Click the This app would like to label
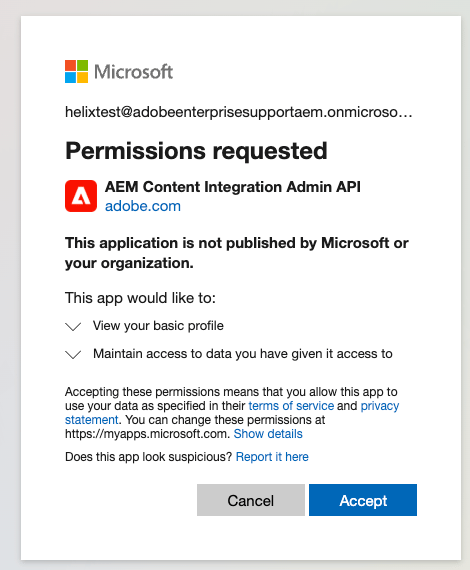 coord(140,298)
